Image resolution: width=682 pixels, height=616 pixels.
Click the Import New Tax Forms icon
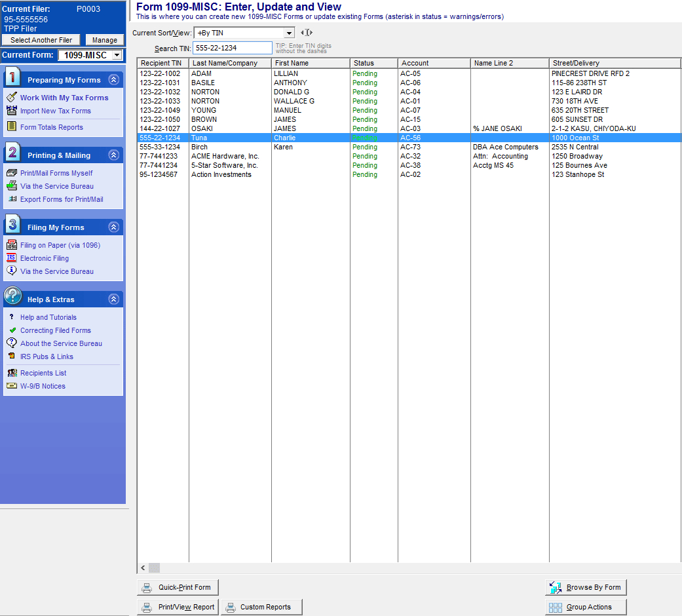11,111
